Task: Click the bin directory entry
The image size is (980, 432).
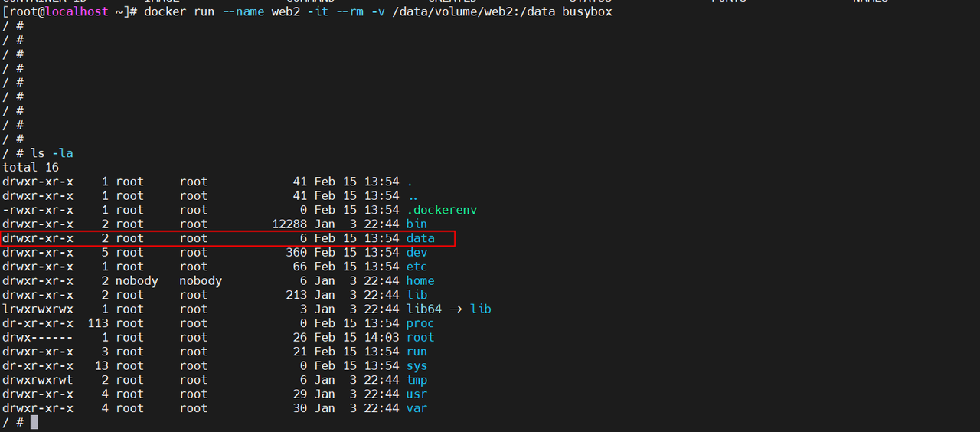Action: (416, 224)
